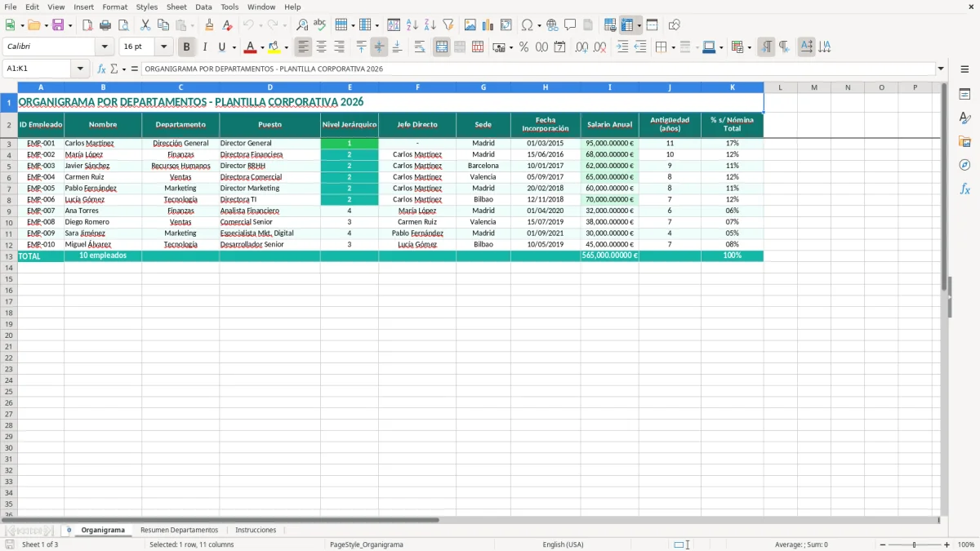Open the Format menu
980x551 pixels.
(x=115, y=7)
